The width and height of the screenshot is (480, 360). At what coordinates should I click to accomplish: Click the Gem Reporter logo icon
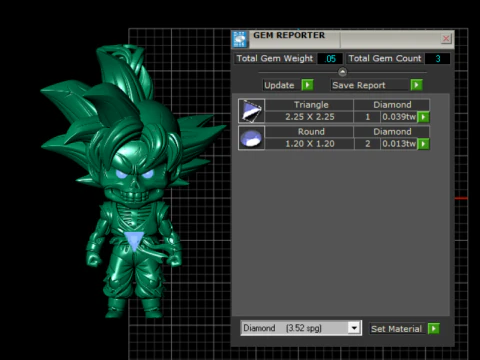click(240, 39)
